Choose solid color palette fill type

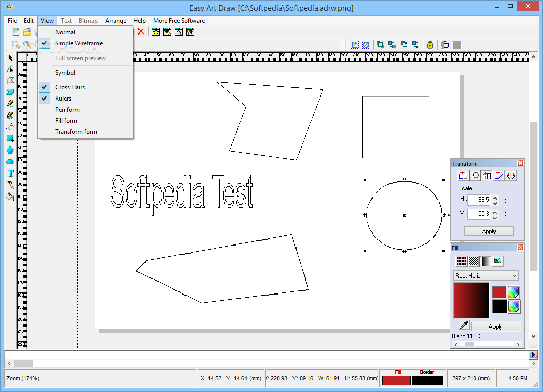461,261
